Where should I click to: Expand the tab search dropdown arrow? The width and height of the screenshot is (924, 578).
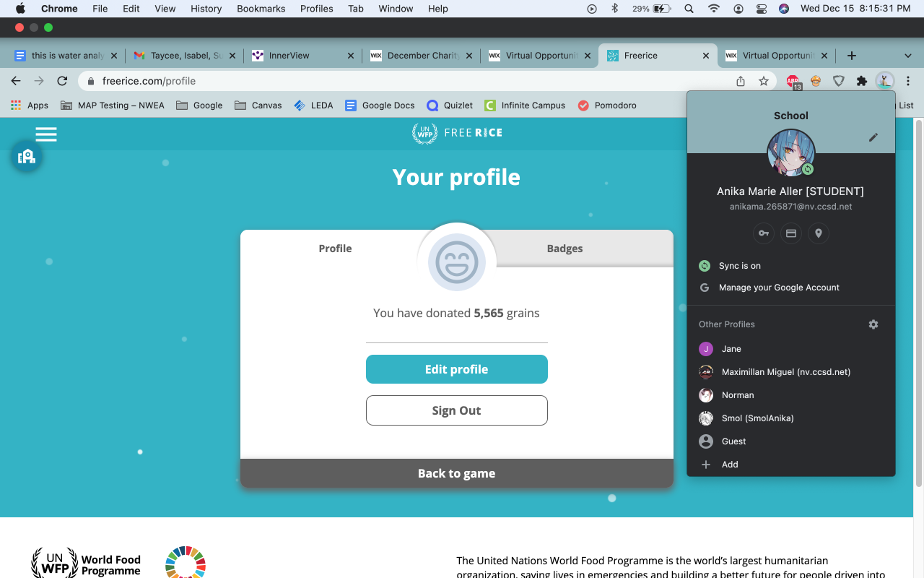click(908, 56)
